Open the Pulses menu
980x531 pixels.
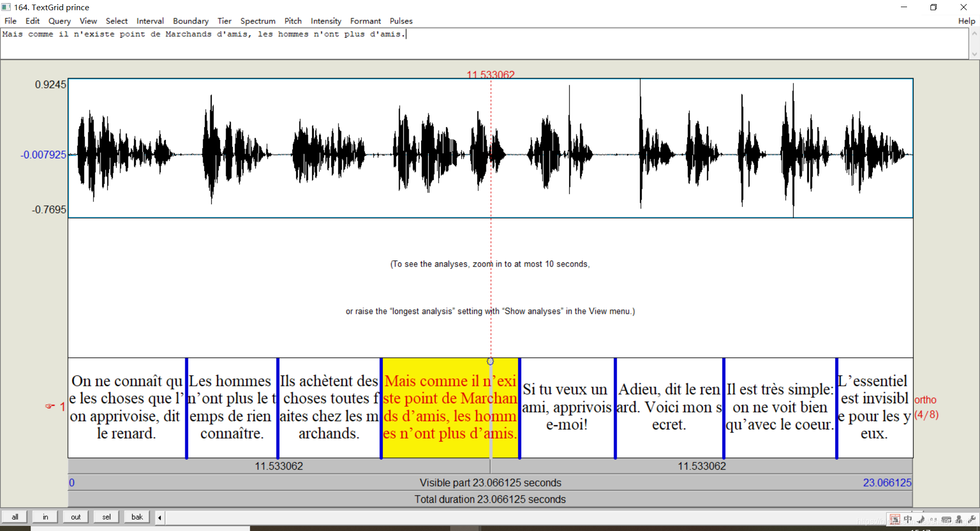point(401,21)
